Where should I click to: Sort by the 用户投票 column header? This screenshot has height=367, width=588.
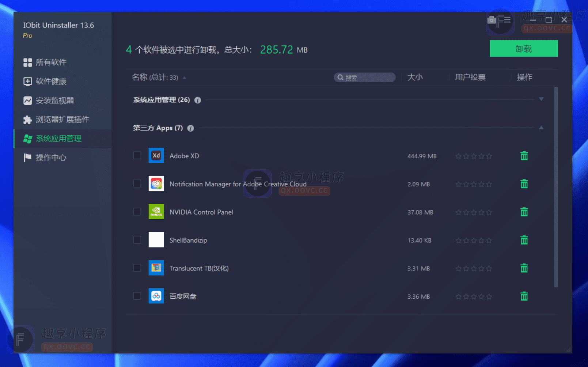click(x=470, y=77)
